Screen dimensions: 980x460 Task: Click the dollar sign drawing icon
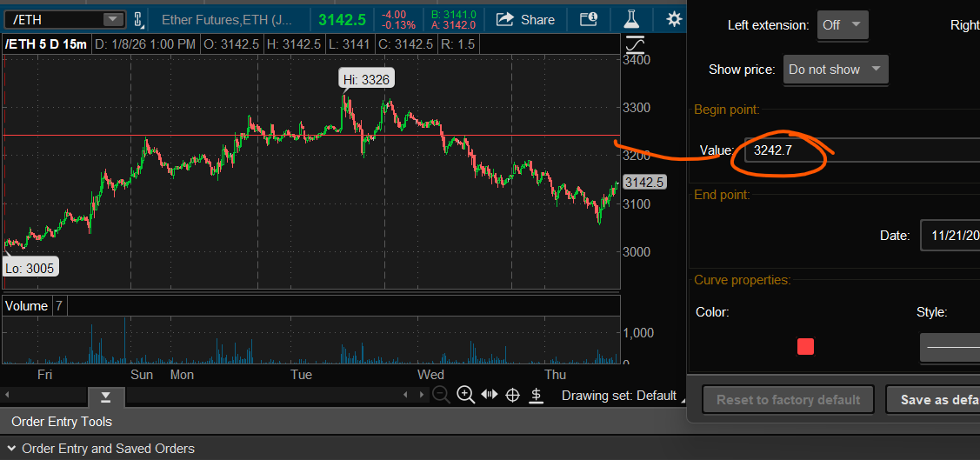[x=536, y=395]
